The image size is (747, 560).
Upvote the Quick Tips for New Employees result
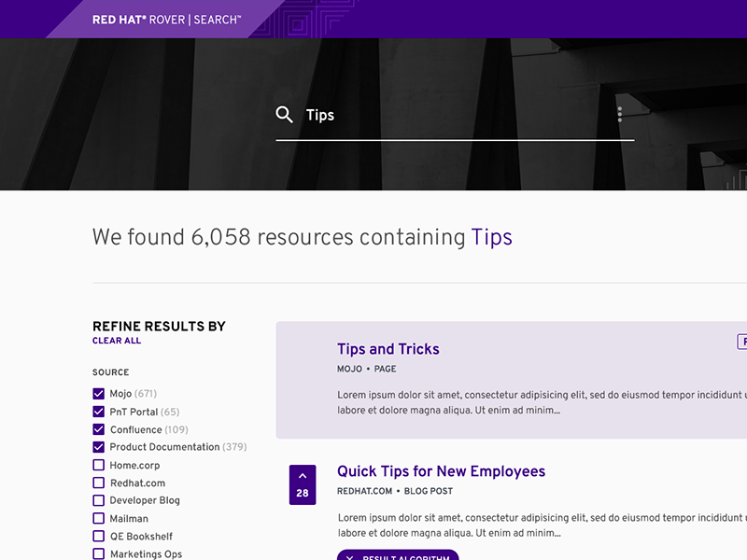pos(303,472)
